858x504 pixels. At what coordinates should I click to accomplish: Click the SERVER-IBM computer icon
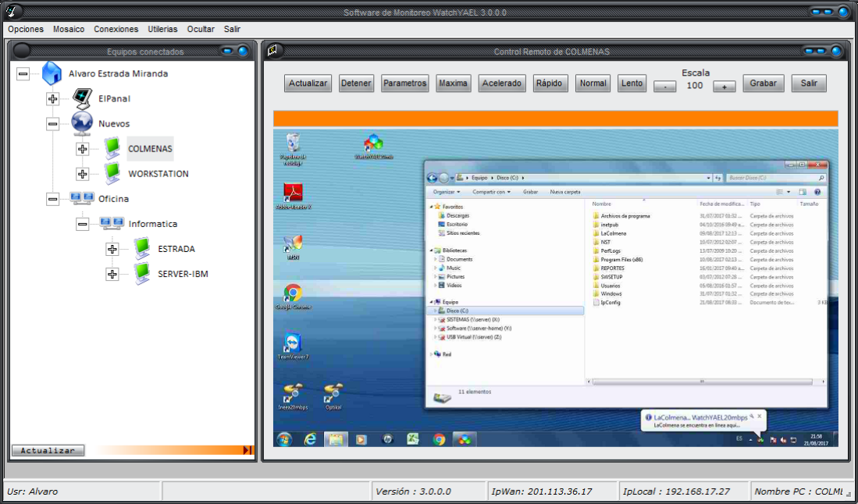(142, 274)
